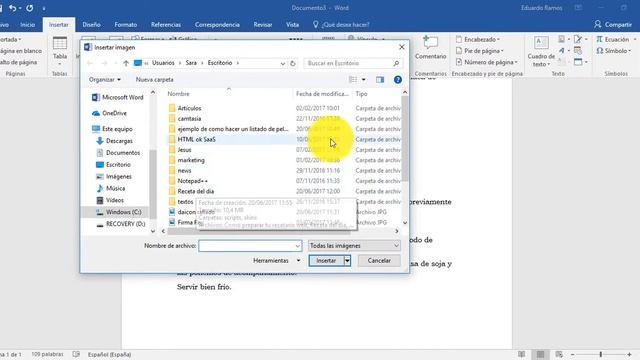The width and height of the screenshot is (640, 360).
Task: Click the Undo icon in Word title bar
Action: click(13, 8)
